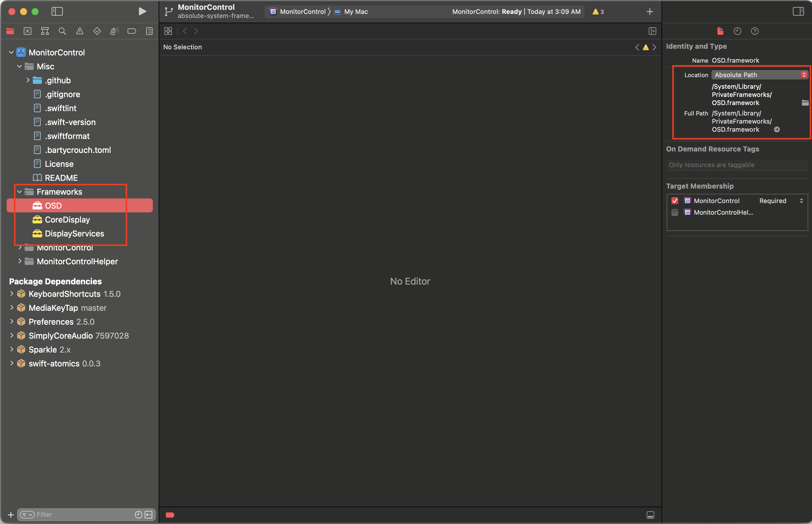Click the Add Editor on Right icon
This screenshot has width=812, height=524.
point(652,31)
